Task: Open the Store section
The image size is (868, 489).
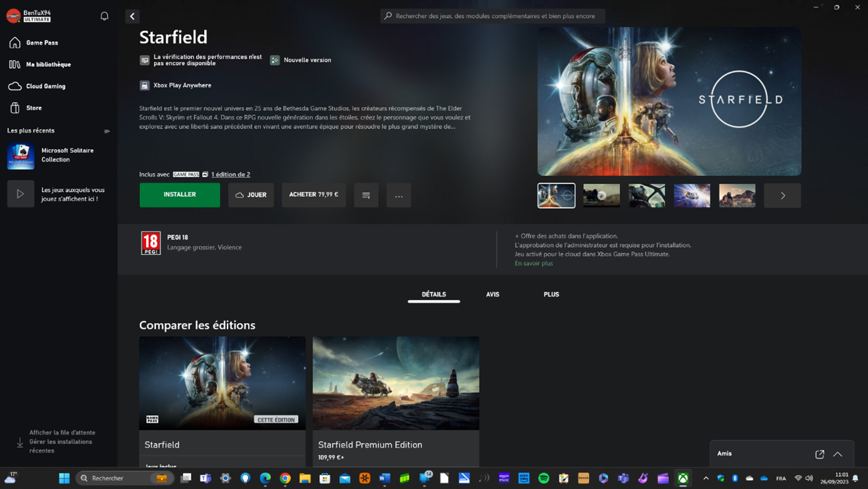Action: tap(33, 108)
